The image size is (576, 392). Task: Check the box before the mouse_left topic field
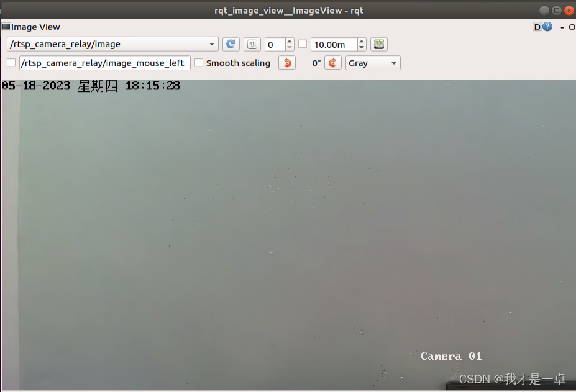tap(11, 63)
